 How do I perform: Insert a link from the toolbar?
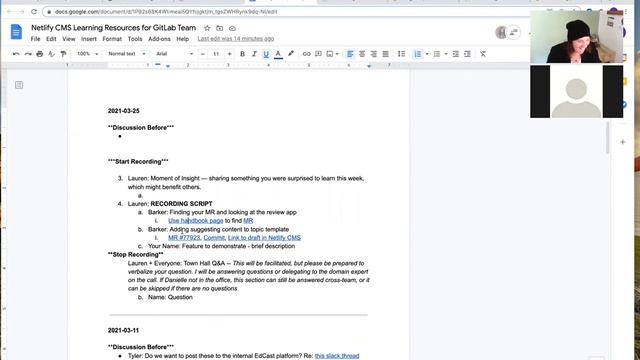(x=306, y=54)
